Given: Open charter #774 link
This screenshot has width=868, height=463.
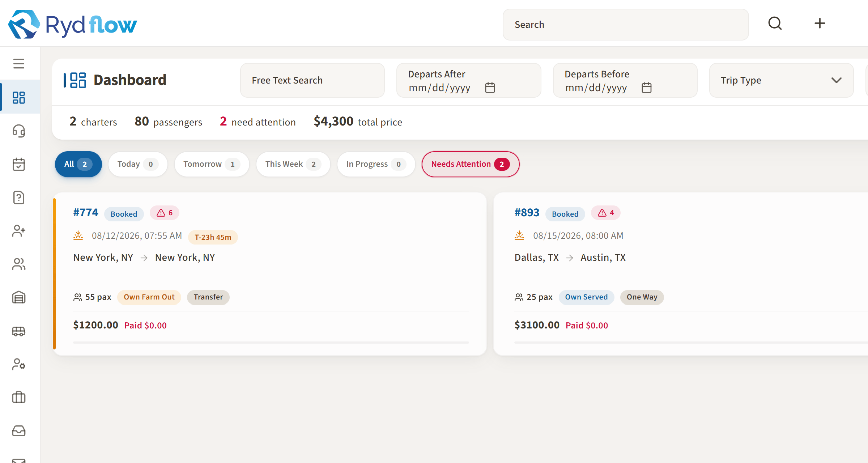Looking at the screenshot, I should (x=86, y=213).
